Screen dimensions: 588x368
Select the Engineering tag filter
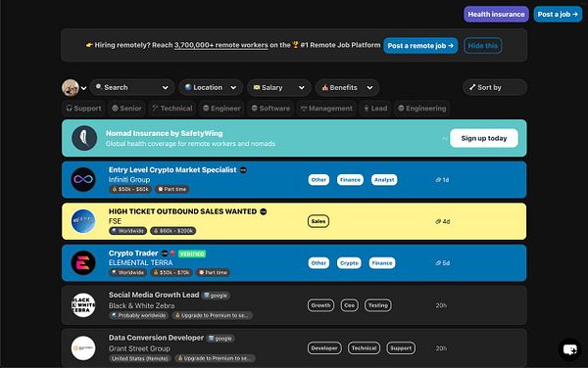tap(421, 109)
